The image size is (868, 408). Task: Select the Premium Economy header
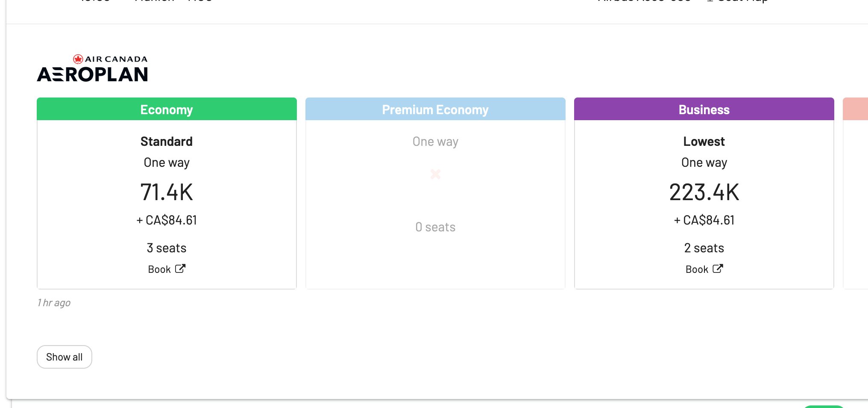pyautogui.click(x=435, y=109)
